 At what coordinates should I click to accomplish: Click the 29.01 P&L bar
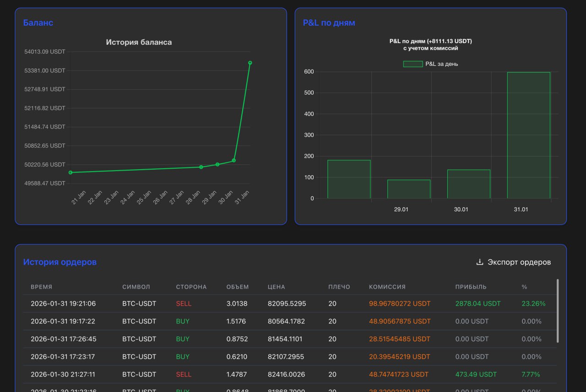click(409, 189)
